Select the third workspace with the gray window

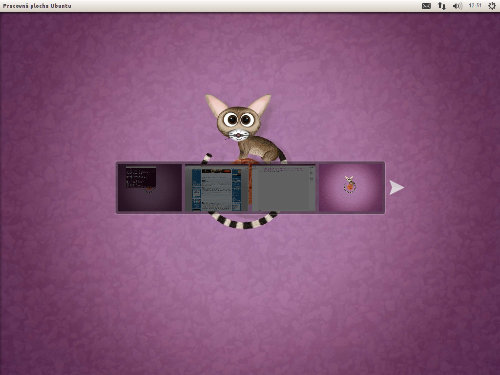click(x=284, y=187)
